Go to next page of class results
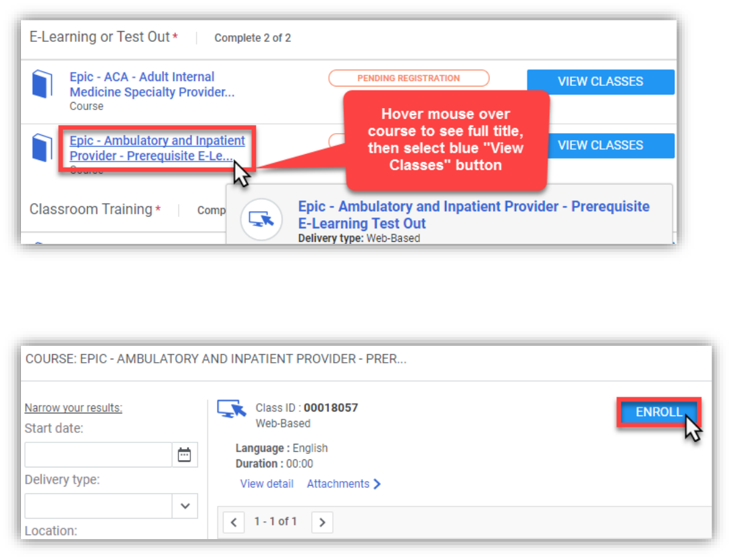Image resolution: width=732 pixels, height=560 pixels. (x=322, y=522)
